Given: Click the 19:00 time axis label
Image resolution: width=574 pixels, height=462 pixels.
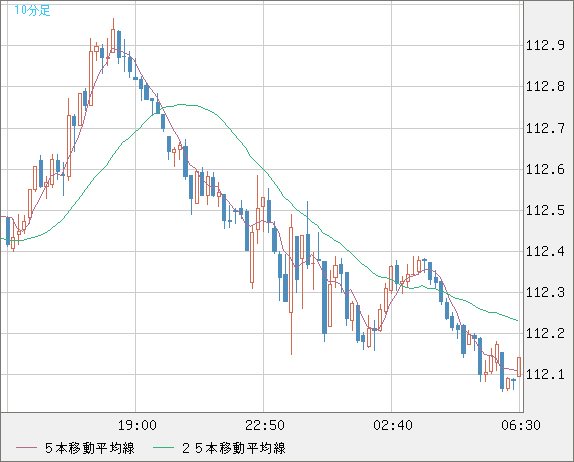Looking at the screenshot, I should pyautogui.click(x=137, y=425).
